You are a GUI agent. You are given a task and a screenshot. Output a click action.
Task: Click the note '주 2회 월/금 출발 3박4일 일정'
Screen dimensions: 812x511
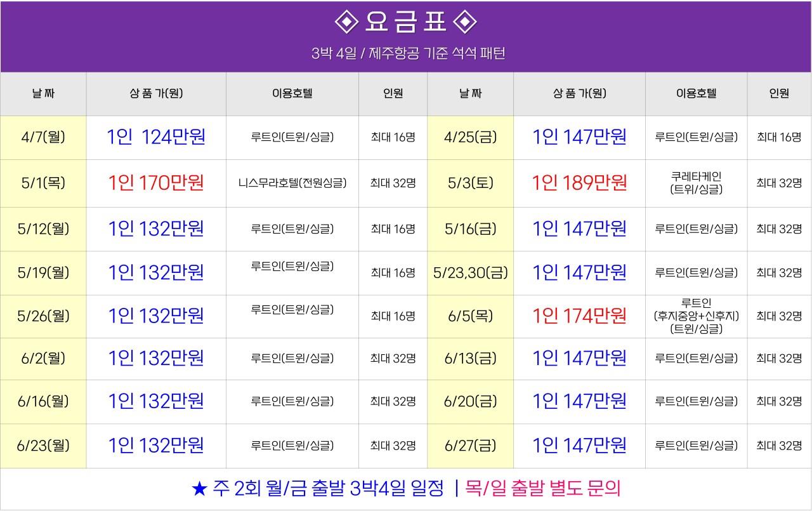point(329,488)
